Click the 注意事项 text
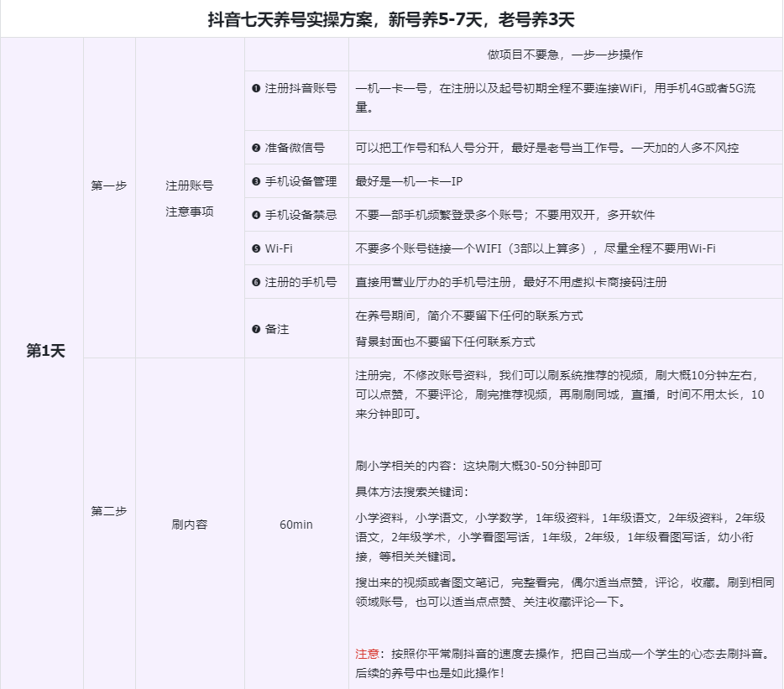 click(x=190, y=211)
